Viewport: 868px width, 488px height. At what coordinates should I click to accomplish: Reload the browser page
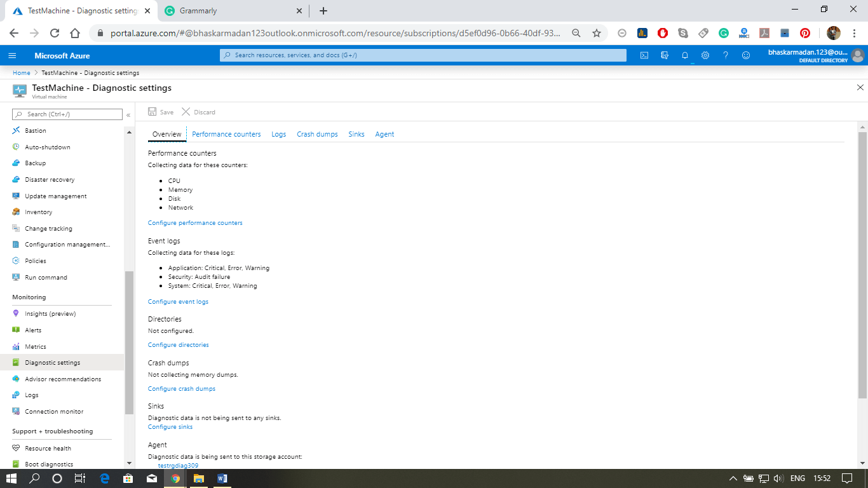[x=55, y=33]
